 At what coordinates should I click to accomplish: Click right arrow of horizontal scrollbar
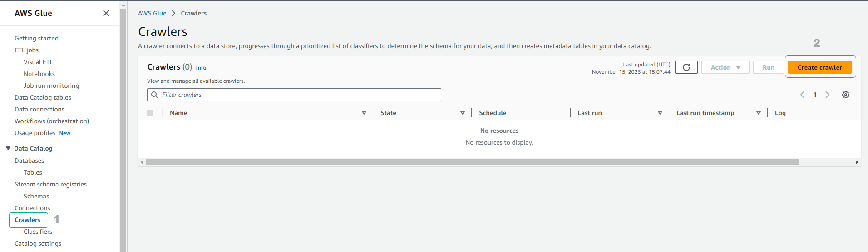[x=857, y=162]
